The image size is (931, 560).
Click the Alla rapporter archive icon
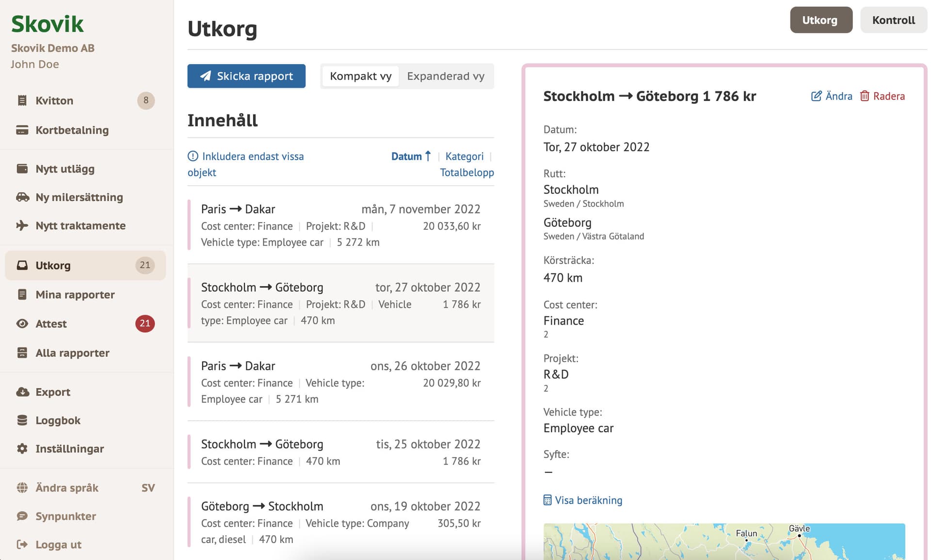[22, 352]
